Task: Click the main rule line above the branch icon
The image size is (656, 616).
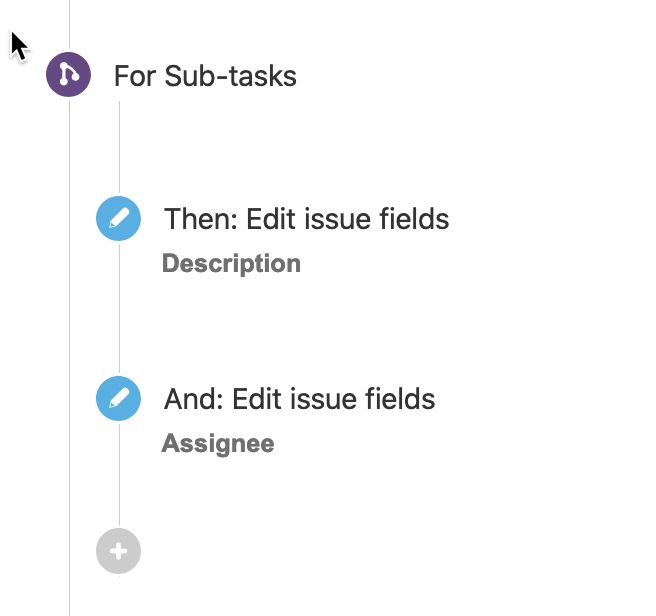Action: tap(69, 25)
